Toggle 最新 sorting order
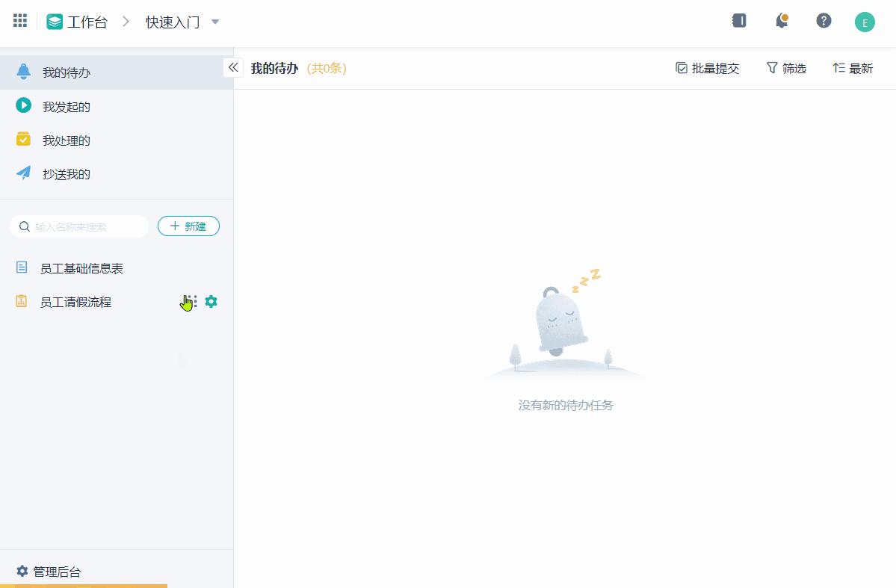 click(852, 67)
